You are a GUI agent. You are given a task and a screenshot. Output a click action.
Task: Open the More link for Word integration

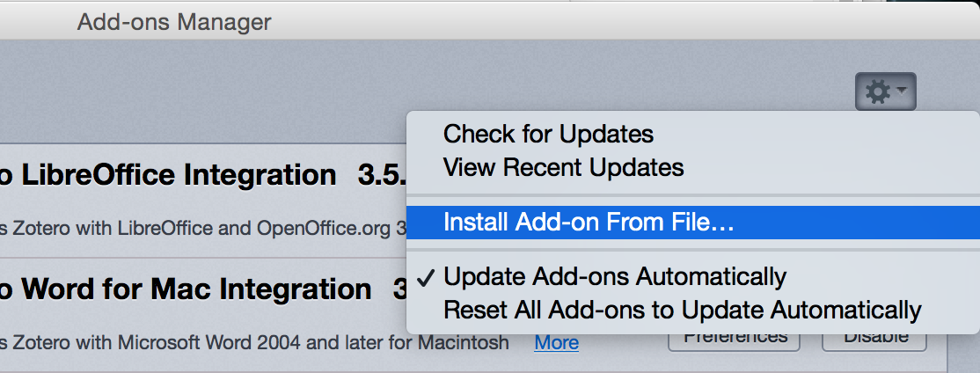[556, 342]
